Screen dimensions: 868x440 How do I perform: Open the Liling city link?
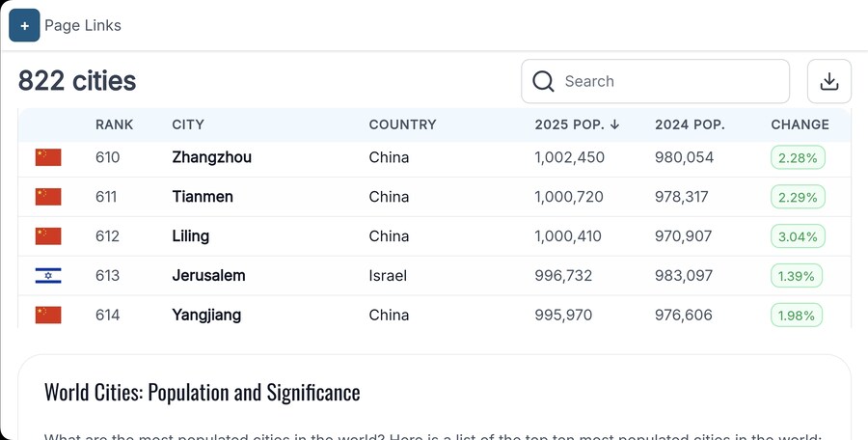tap(190, 236)
